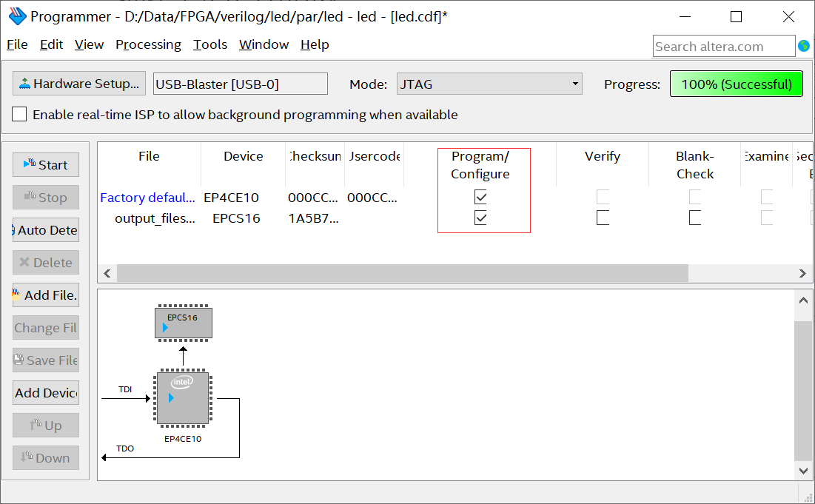This screenshot has width=815, height=504.
Task: Uncheck Program/Configure for Factory default row
Action: [x=481, y=196]
